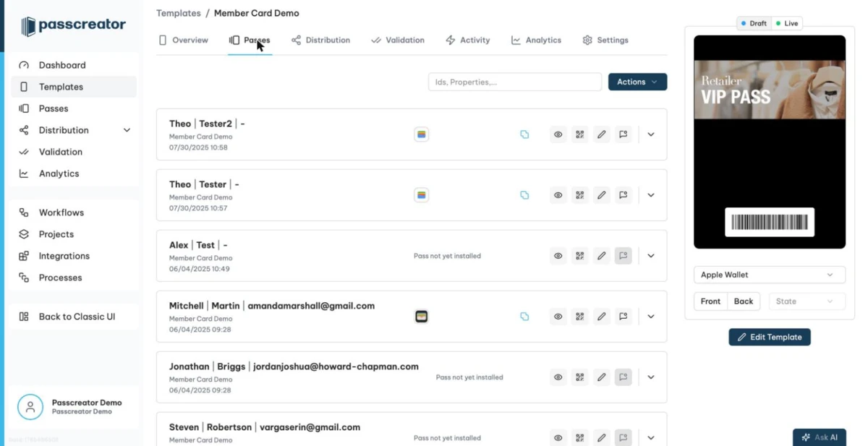Open the State dropdown
The height and width of the screenshot is (446, 868).
(x=807, y=301)
